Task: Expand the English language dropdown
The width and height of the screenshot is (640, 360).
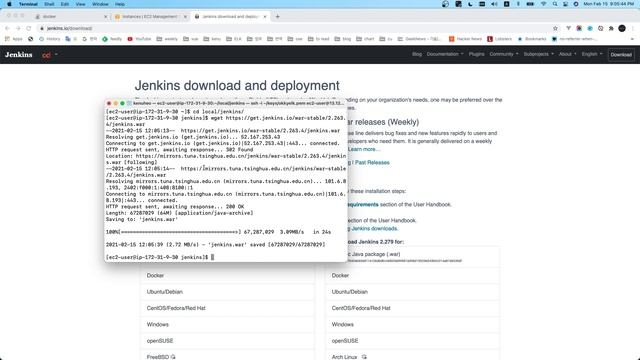Action: 592,54
